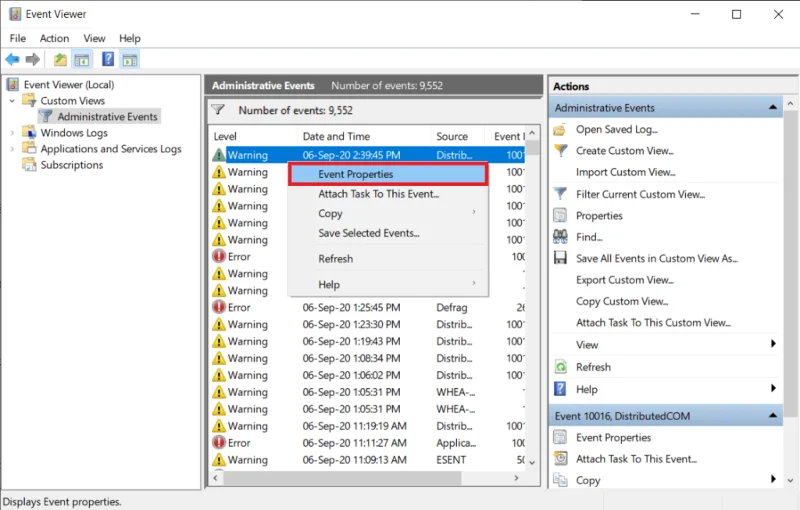Click Export Custom View action
Image resolution: width=800 pixels, height=510 pixels.
[x=625, y=280]
